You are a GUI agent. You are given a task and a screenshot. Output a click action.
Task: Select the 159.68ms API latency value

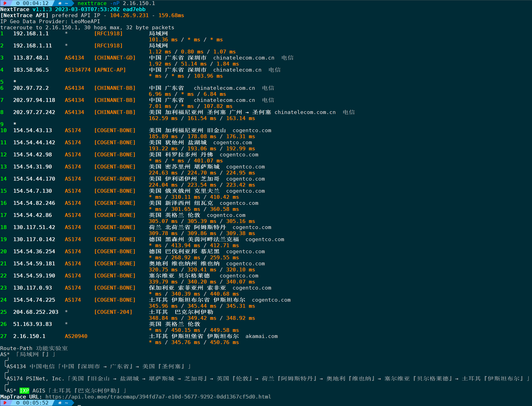tap(171, 15)
